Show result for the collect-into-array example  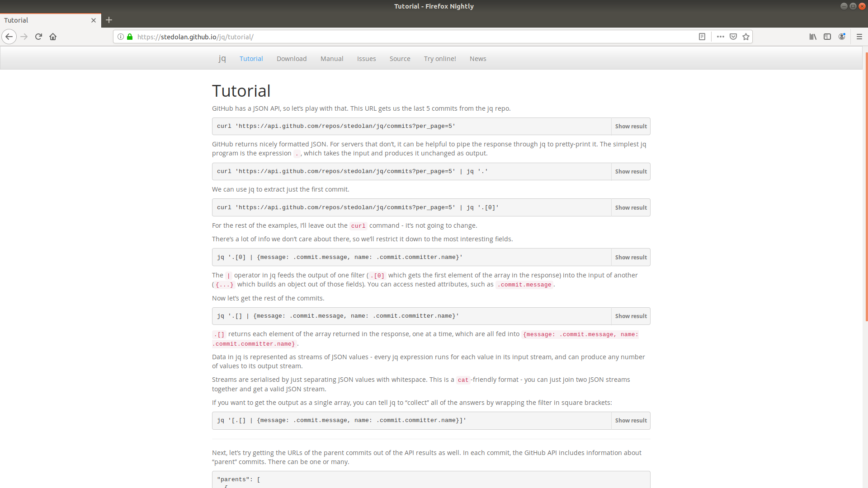click(631, 420)
